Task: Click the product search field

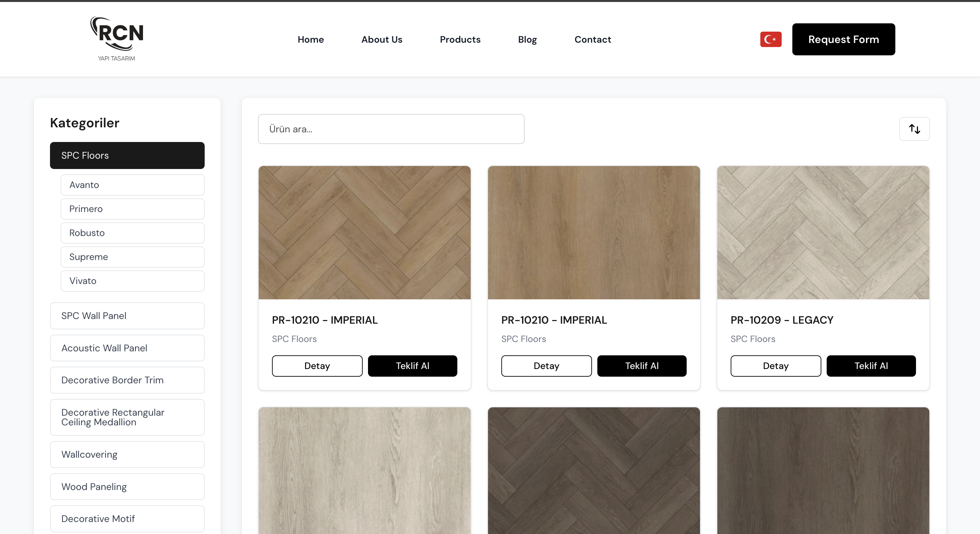Action: [391, 129]
